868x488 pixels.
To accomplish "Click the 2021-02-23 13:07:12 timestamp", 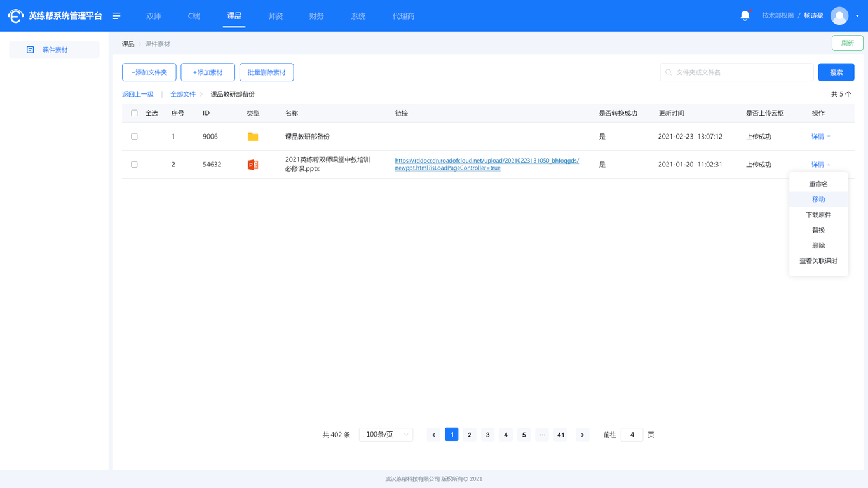I will click(x=690, y=137).
